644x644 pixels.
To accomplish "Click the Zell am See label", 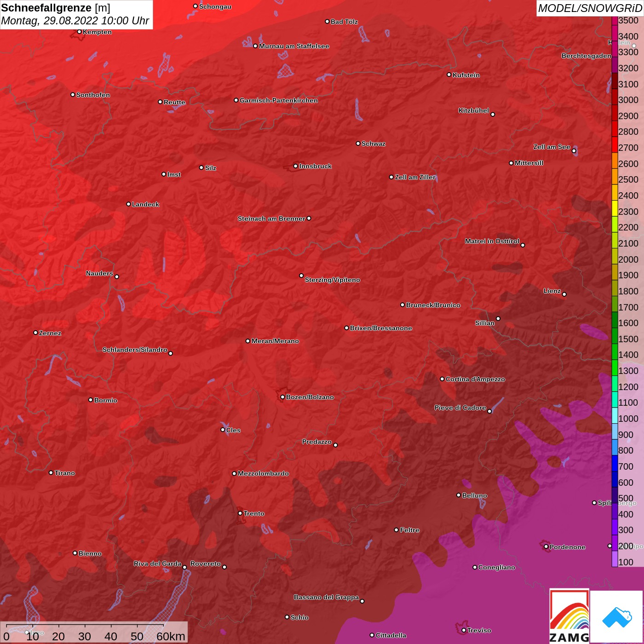I will pos(552,147).
